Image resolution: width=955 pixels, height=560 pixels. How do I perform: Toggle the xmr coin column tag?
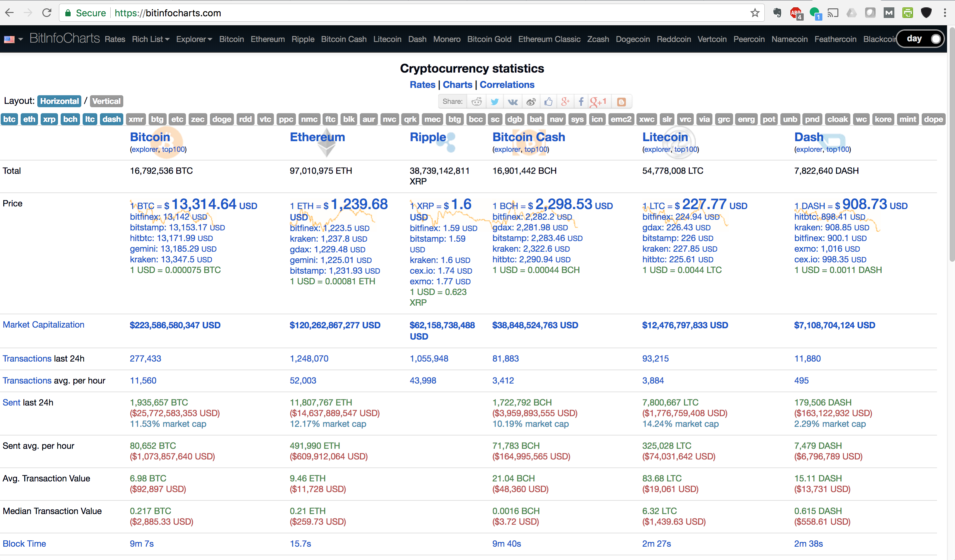click(136, 119)
